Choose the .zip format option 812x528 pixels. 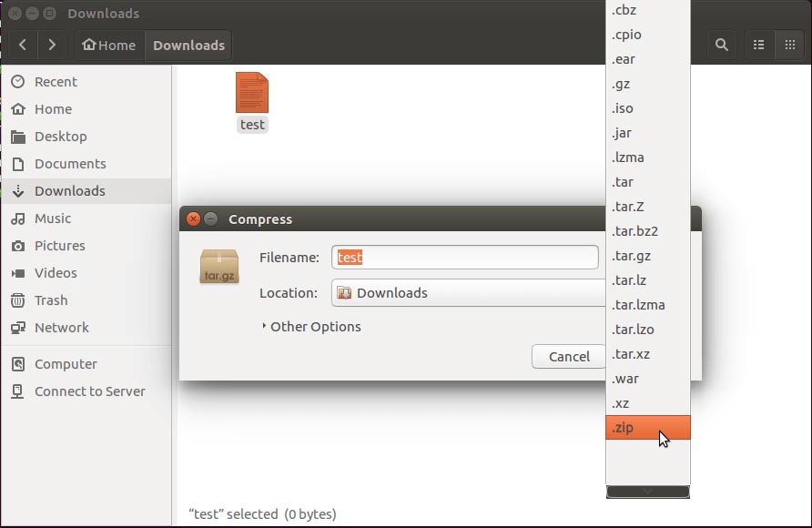(x=648, y=428)
